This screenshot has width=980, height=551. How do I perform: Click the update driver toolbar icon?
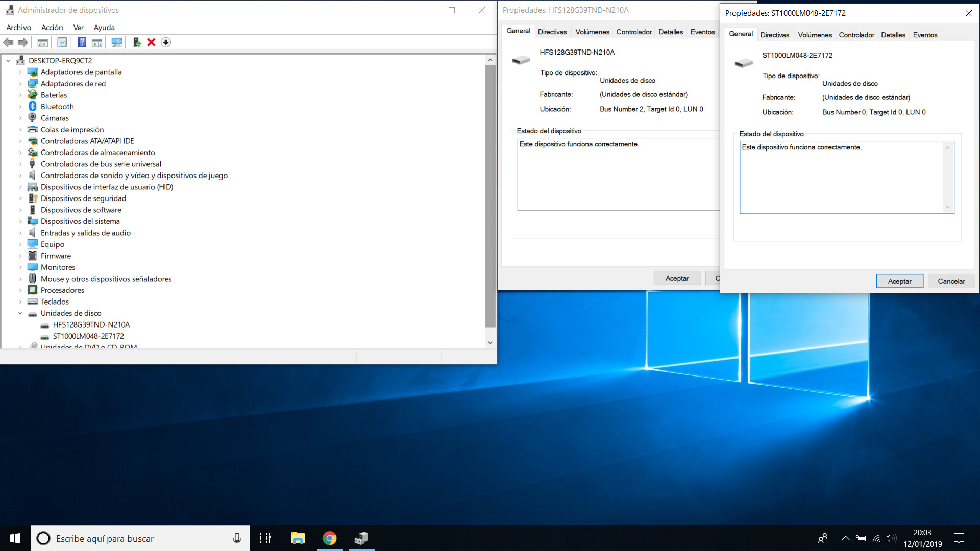tap(136, 42)
